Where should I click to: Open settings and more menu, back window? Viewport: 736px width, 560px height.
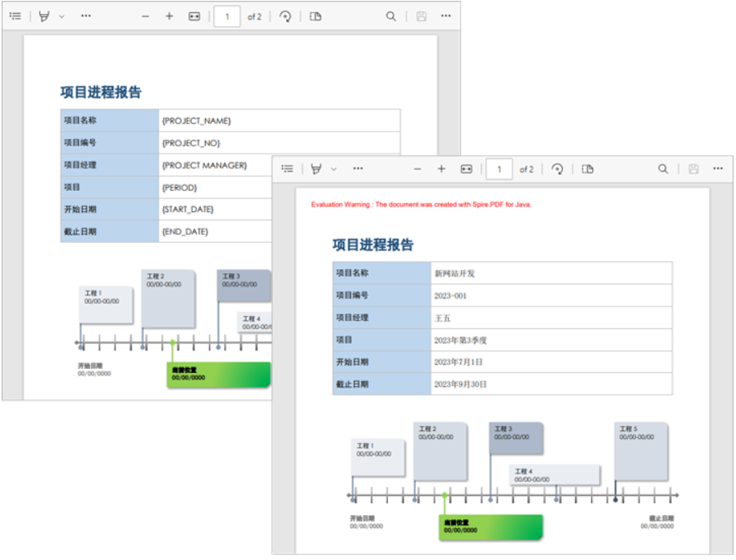click(x=446, y=16)
